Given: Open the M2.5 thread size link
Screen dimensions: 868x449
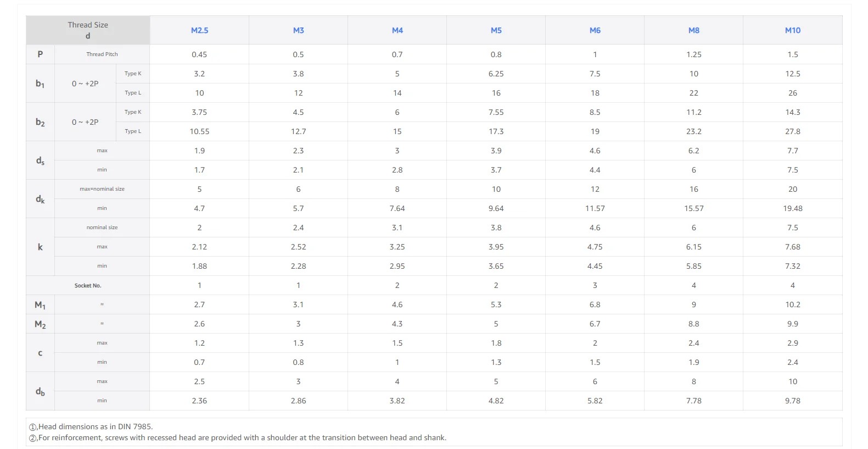Looking at the screenshot, I should click(x=199, y=30).
